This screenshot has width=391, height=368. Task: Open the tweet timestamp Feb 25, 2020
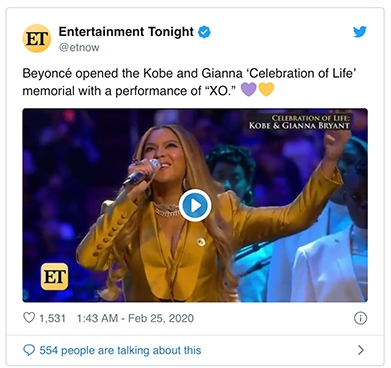click(x=161, y=318)
